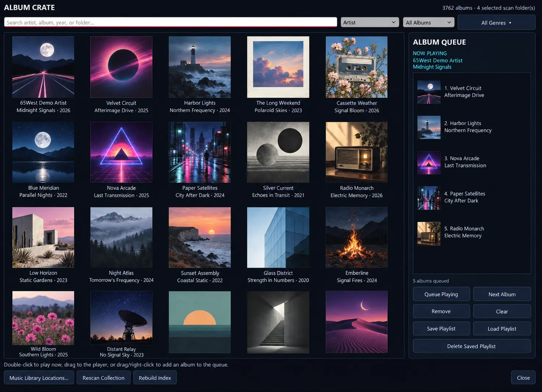Select the Tomorrow's Frequency album cover
542x392 pixels.
(x=121, y=237)
